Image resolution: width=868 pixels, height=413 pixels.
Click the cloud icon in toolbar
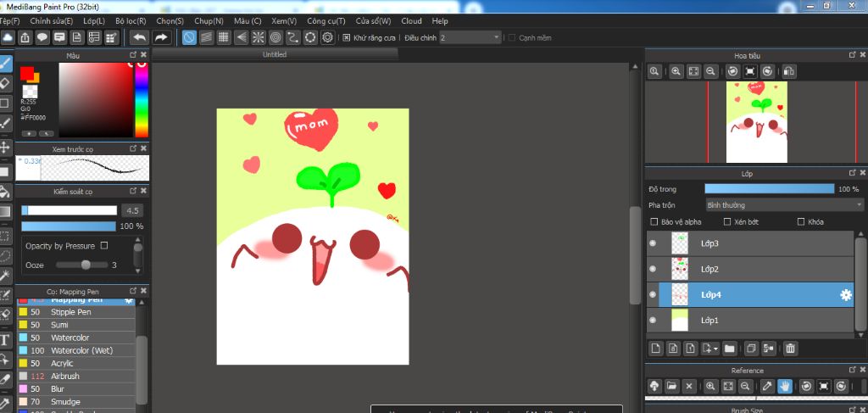pyautogui.click(x=8, y=37)
